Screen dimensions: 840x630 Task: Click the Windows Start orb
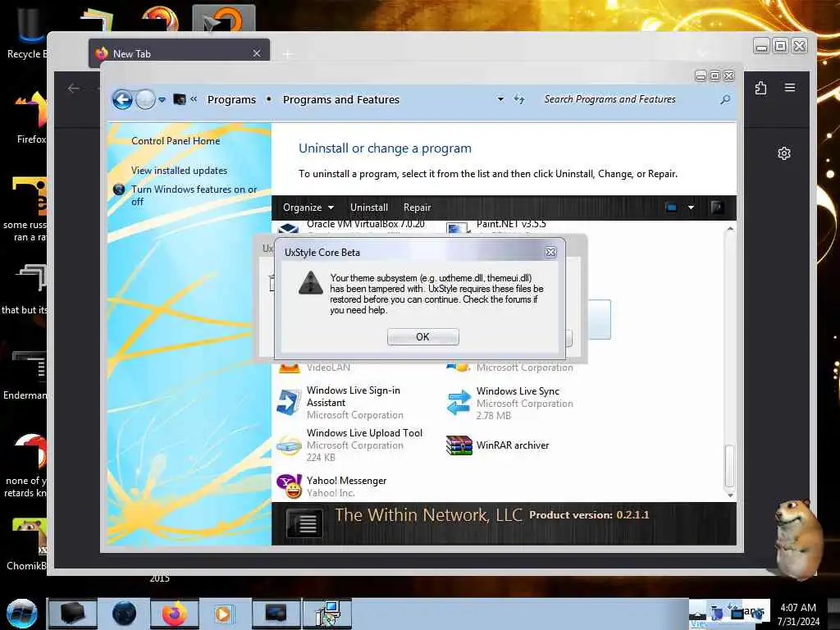[x=22, y=614]
